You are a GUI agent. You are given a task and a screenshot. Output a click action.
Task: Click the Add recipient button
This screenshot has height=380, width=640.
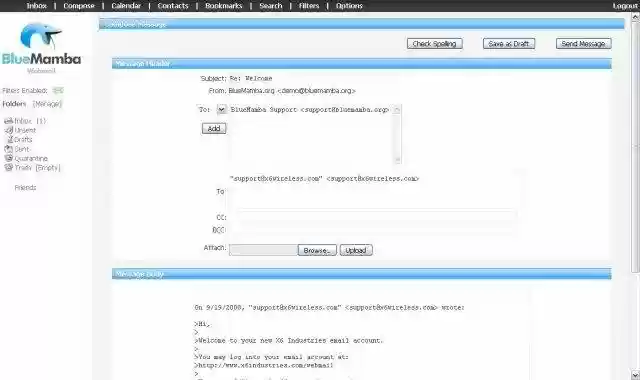tap(214, 129)
